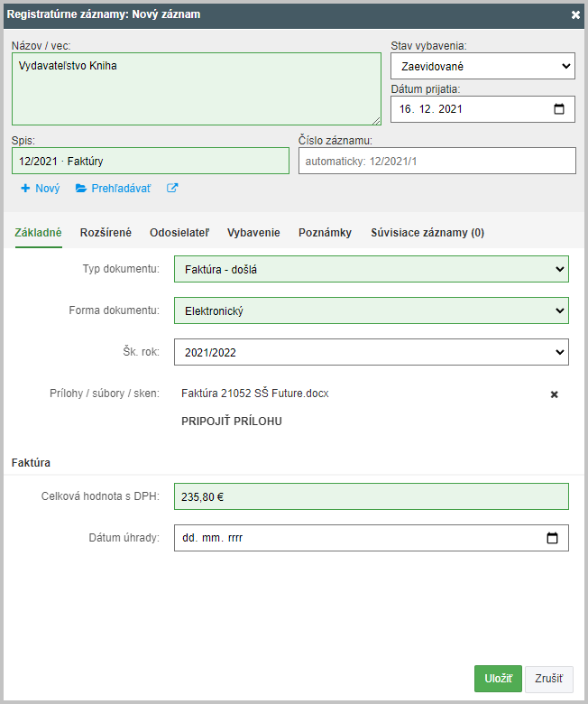588x704 pixels.
Task: Switch to the Odosielateľ tab
Action: tap(179, 233)
